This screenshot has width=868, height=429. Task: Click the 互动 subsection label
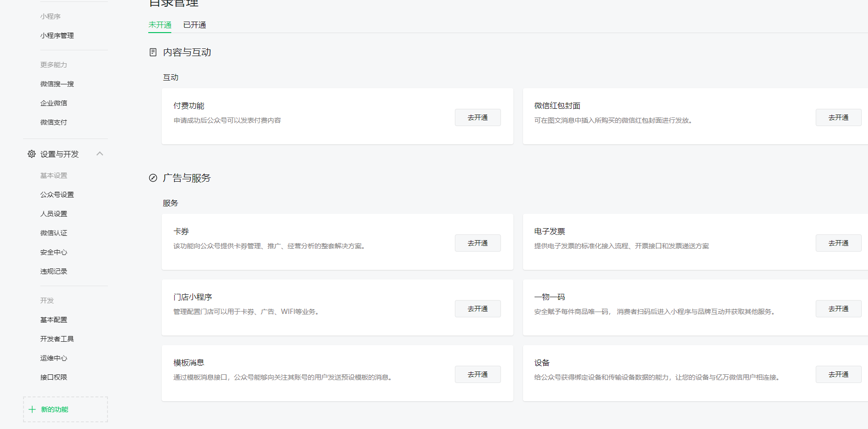click(x=171, y=77)
